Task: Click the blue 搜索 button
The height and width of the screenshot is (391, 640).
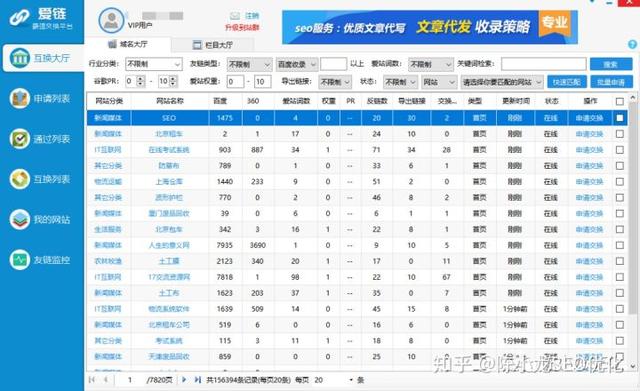Action: pyautogui.click(x=611, y=64)
